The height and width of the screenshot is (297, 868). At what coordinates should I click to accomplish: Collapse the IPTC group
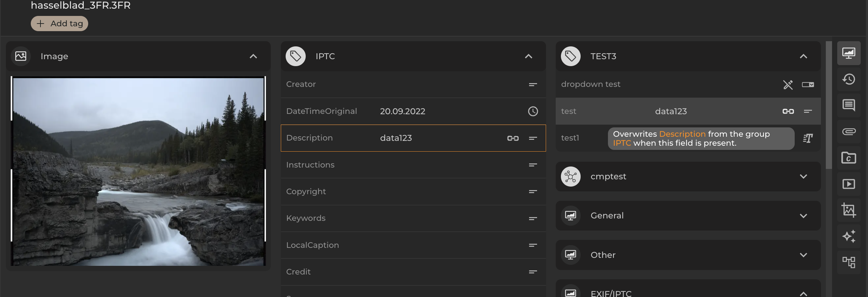[528, 56]
